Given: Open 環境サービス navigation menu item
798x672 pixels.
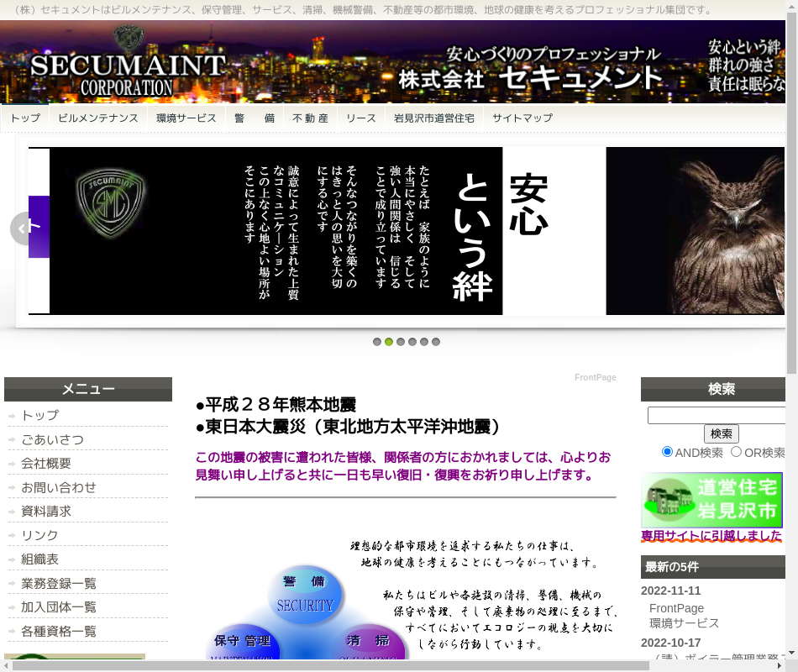Looking at the screenshot, I should point(186,118).
